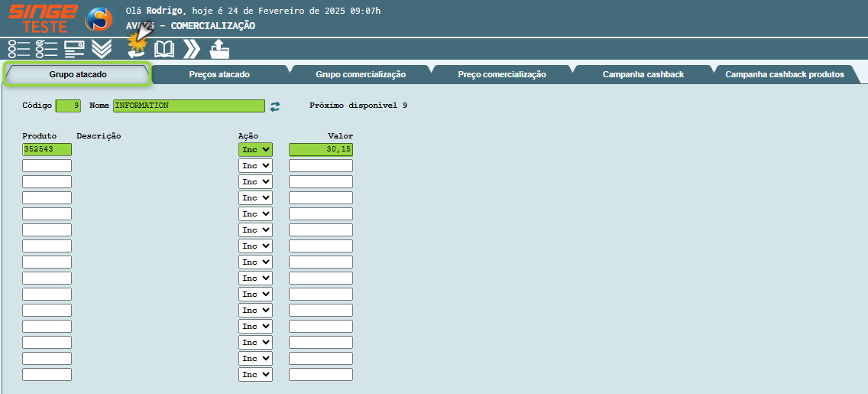Click the double right chevron icon
This screenshot has width=868, height=394.
click(x=192, y=49)
